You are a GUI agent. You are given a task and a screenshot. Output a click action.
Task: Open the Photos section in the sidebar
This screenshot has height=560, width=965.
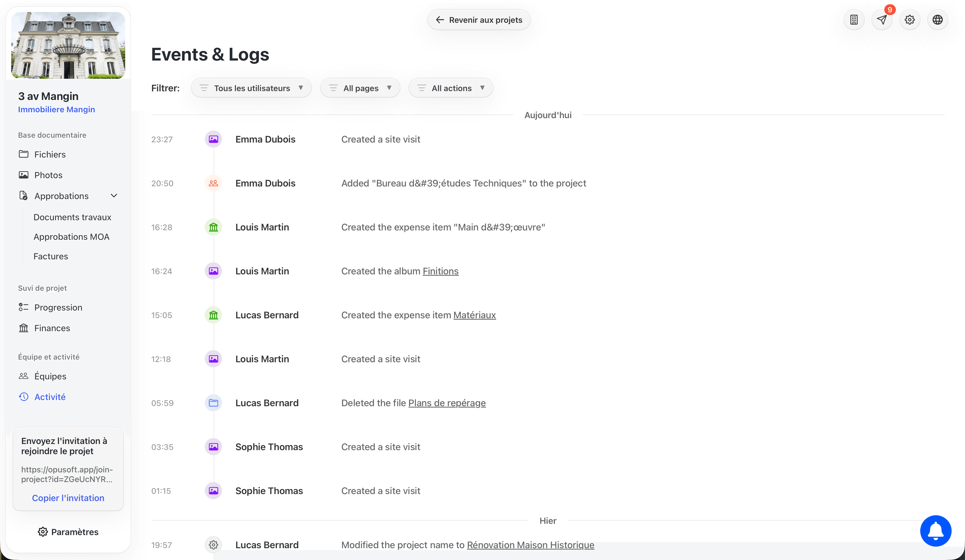click(x=48, y=175)
